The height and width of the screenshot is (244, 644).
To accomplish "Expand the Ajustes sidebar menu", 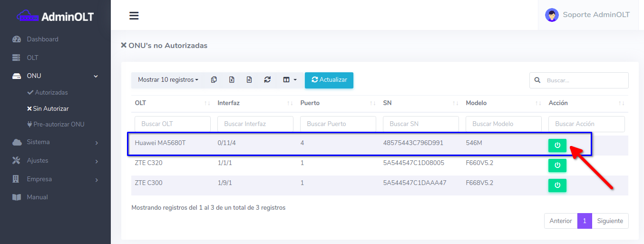I will 55,161.
